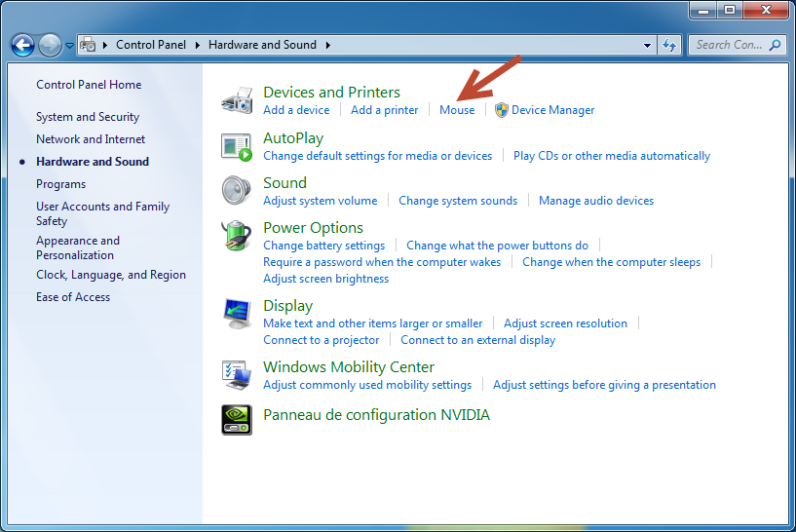
Task: Expand arrow before Control Panel breadcrumb
Action: (105, 45)
